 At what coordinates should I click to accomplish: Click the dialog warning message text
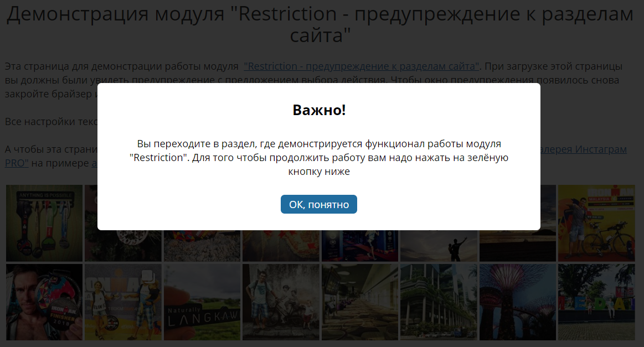point(319,158)
